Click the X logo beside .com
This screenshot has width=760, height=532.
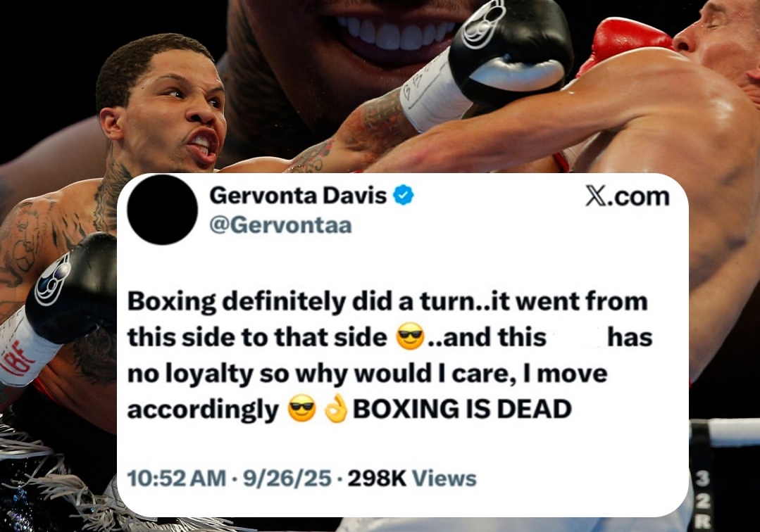pyautogui.click(x=596, y=196)
